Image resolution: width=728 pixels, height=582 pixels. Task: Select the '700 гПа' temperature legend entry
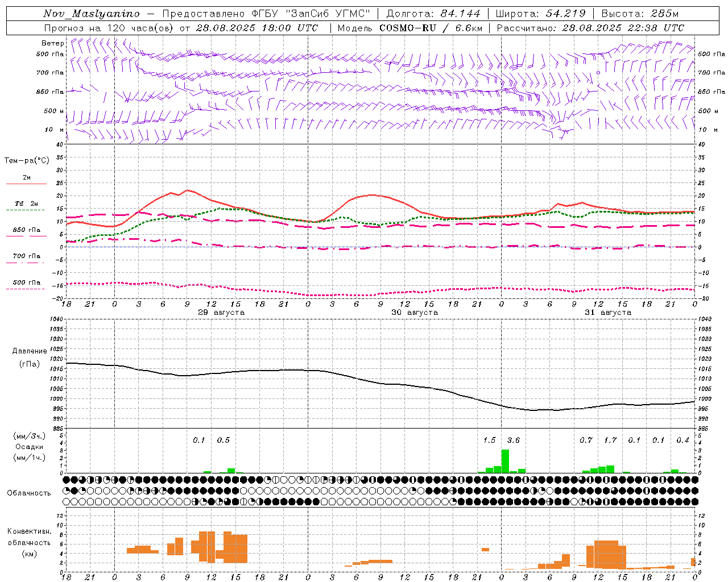[x=26, y=256]
